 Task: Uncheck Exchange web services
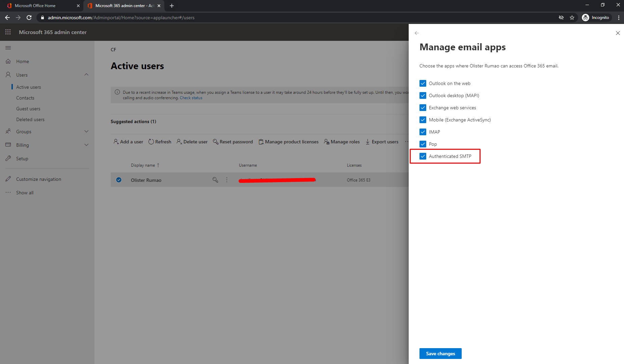(423, 108)
